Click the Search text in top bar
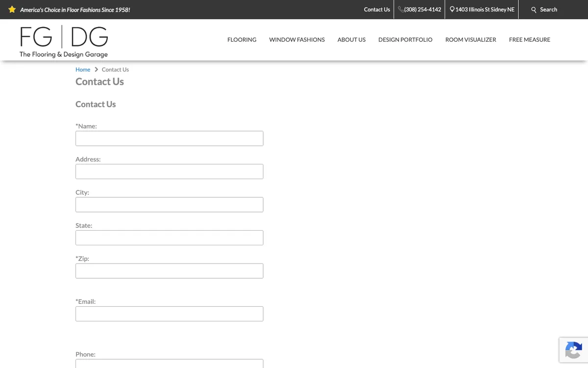The height and width of the screenshot is (368, 588). pos(548,9)
